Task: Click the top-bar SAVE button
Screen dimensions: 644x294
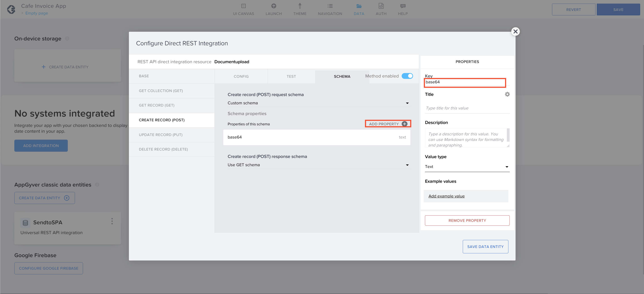Action: coord(618,9)
